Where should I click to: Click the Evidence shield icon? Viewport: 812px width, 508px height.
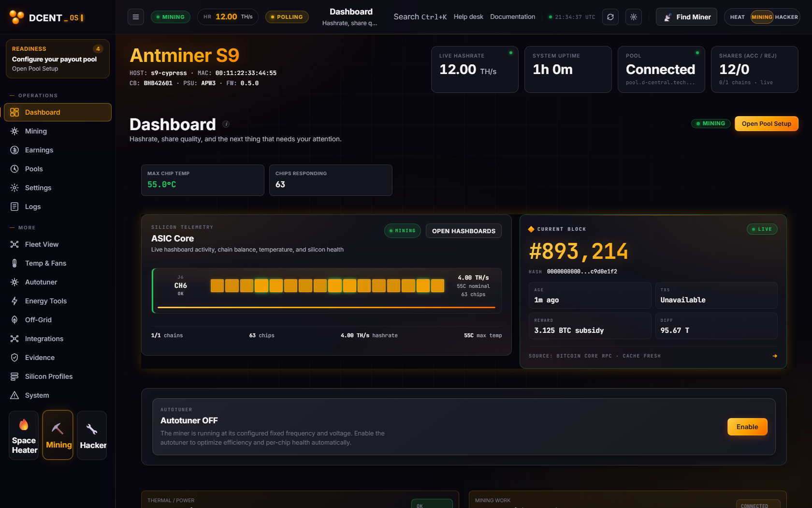[14, 358]
